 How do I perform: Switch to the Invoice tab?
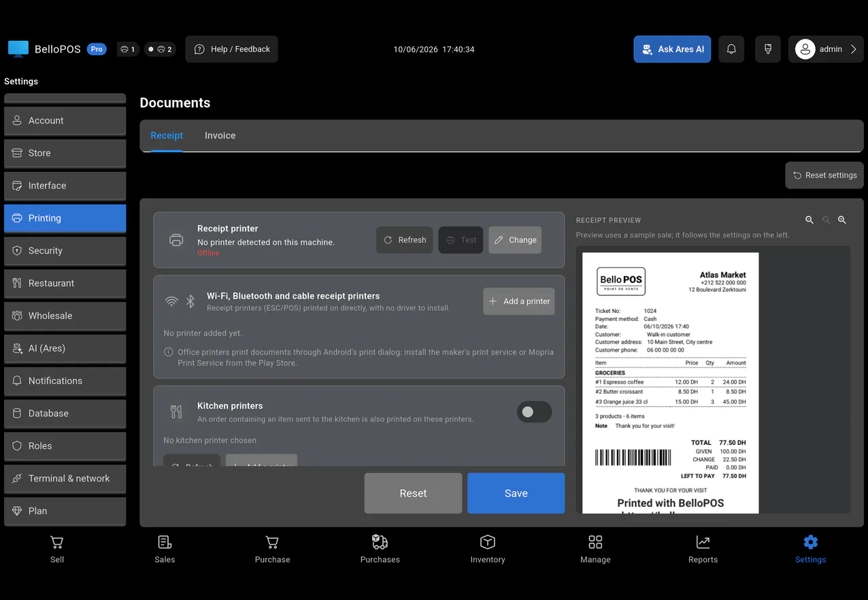pyautogui.click(x=220, y=135)
